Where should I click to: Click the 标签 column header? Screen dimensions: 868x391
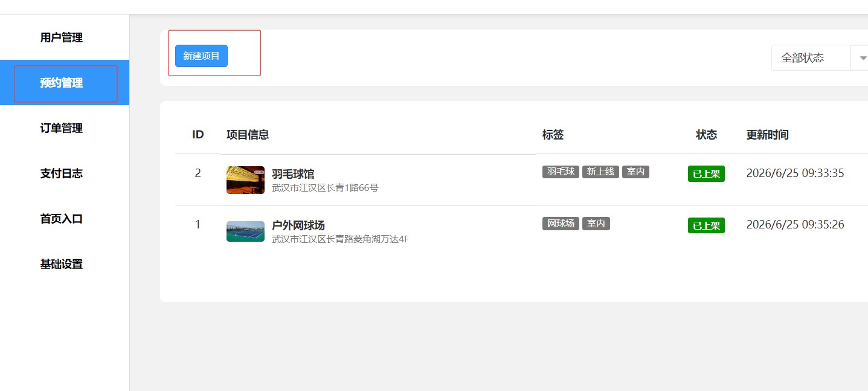553,135
